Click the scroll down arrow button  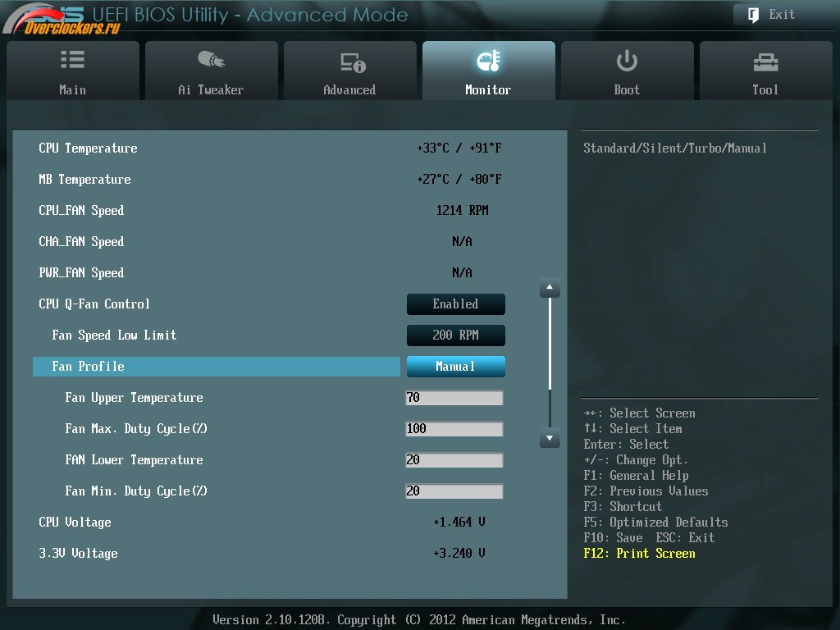550,438
